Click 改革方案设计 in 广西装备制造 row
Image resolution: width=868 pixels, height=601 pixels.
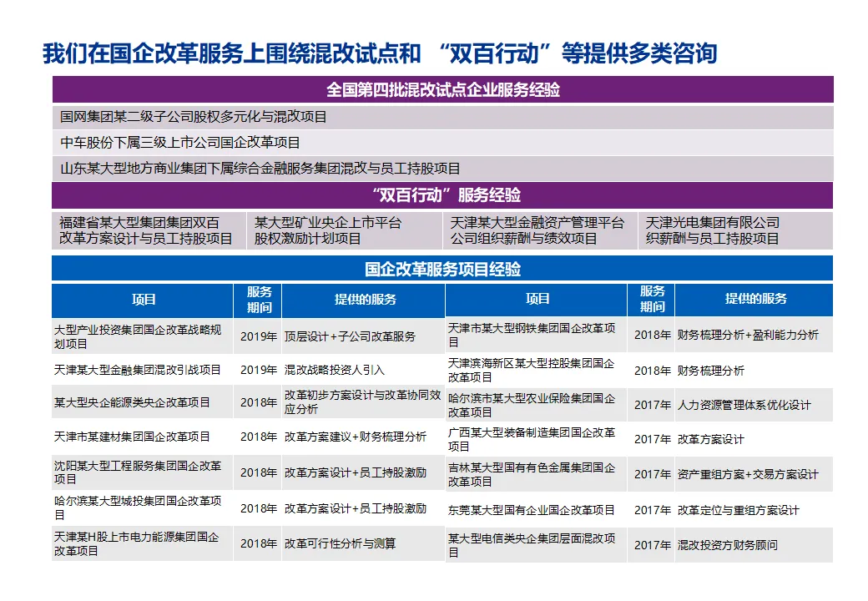(754, 439)
